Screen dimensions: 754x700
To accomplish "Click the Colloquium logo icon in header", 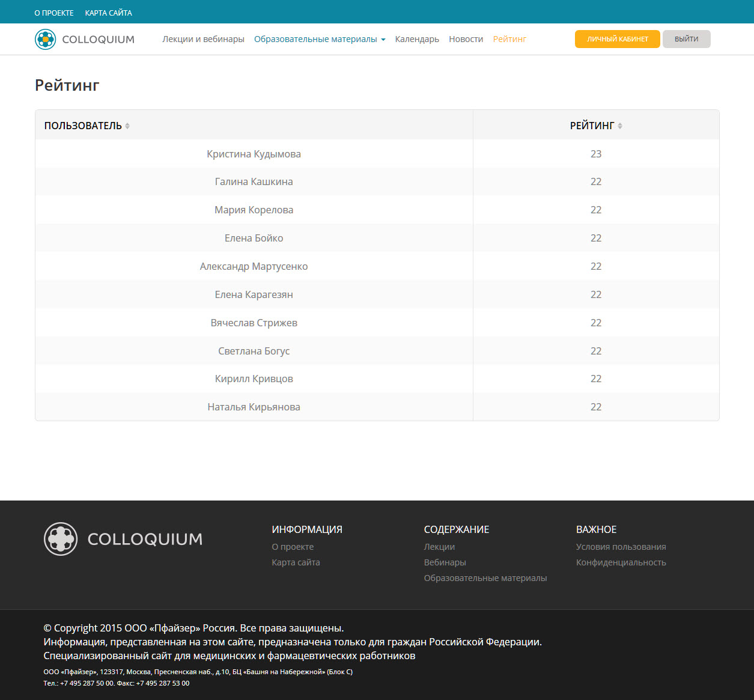I will (x=45, y=40).
